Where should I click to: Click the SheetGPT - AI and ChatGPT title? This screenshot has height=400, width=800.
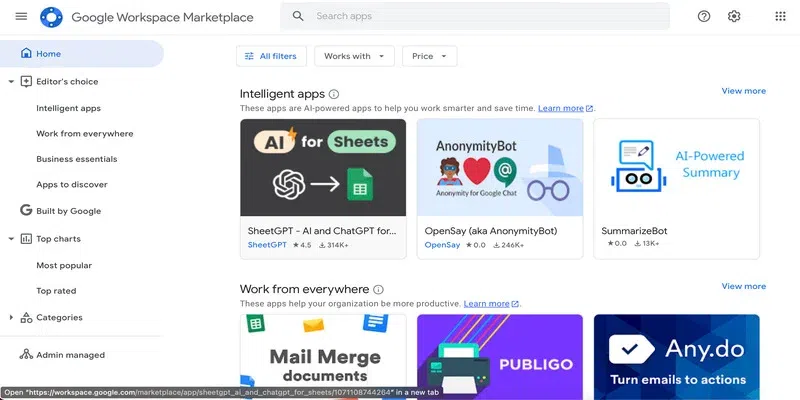pyautogui.click(x=321, y=231)
